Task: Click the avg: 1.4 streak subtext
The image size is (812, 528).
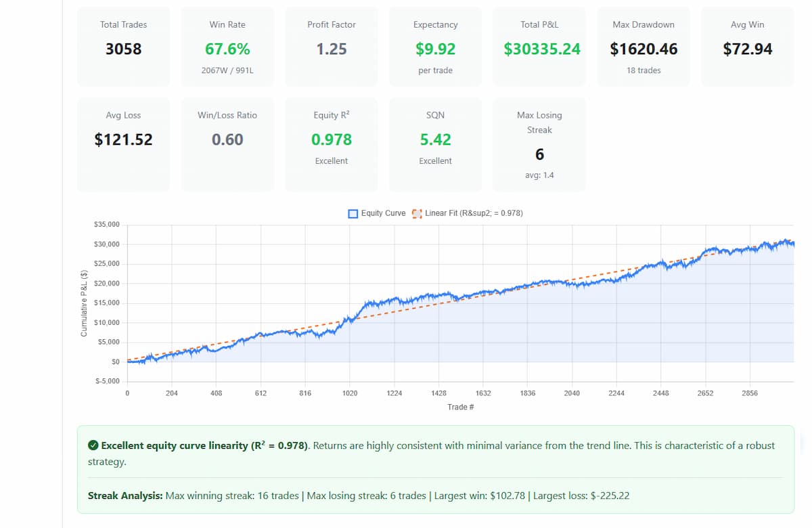Action: coord(539,175)
